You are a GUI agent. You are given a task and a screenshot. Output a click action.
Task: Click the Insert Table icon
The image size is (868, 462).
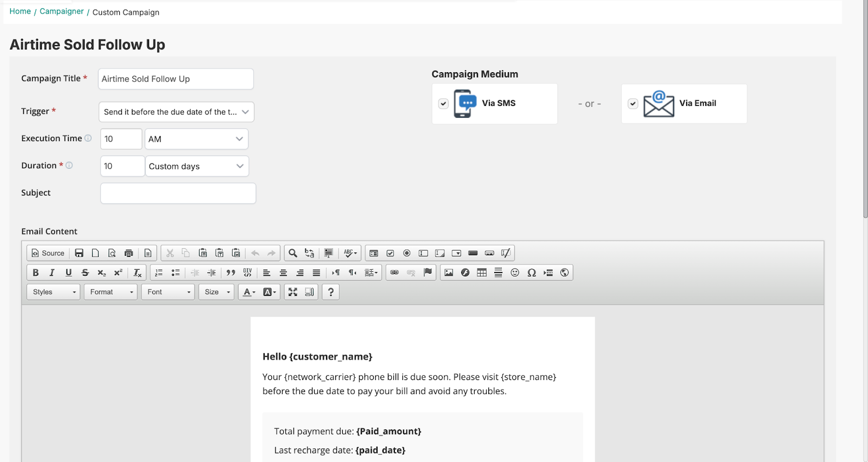tap(482, 273)
